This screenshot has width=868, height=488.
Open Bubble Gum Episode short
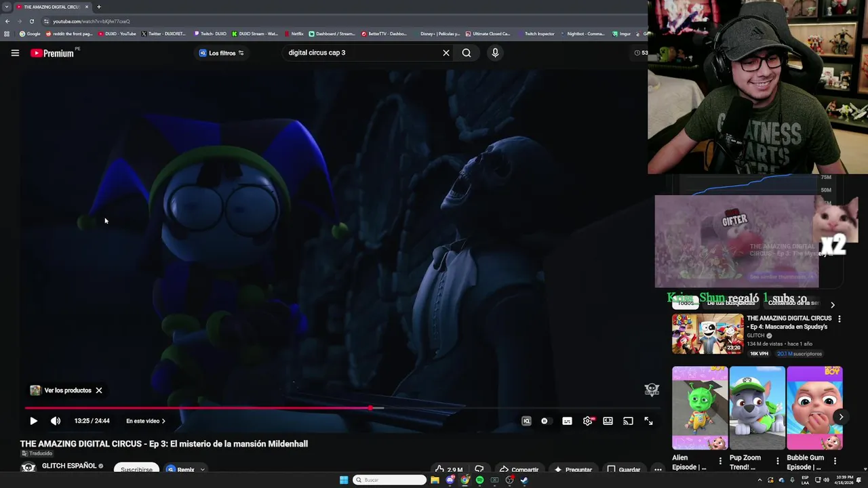[814, 408]
